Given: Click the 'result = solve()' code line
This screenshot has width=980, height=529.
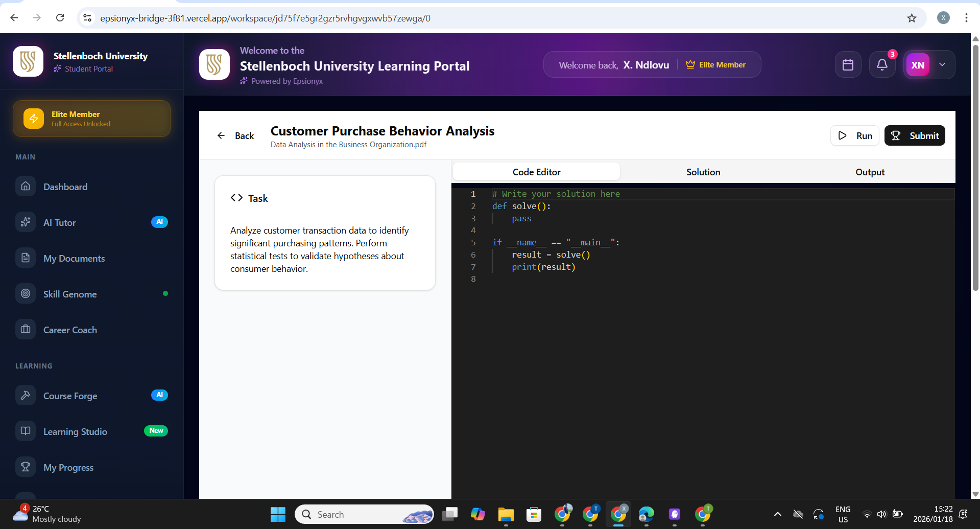Looking at the screenshot, I should click(x=551, y=255).
